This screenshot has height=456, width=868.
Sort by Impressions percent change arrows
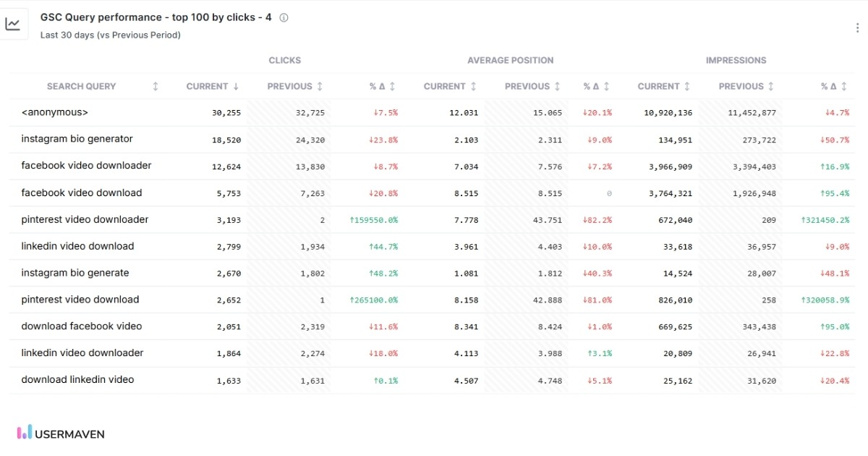point(843,87)
